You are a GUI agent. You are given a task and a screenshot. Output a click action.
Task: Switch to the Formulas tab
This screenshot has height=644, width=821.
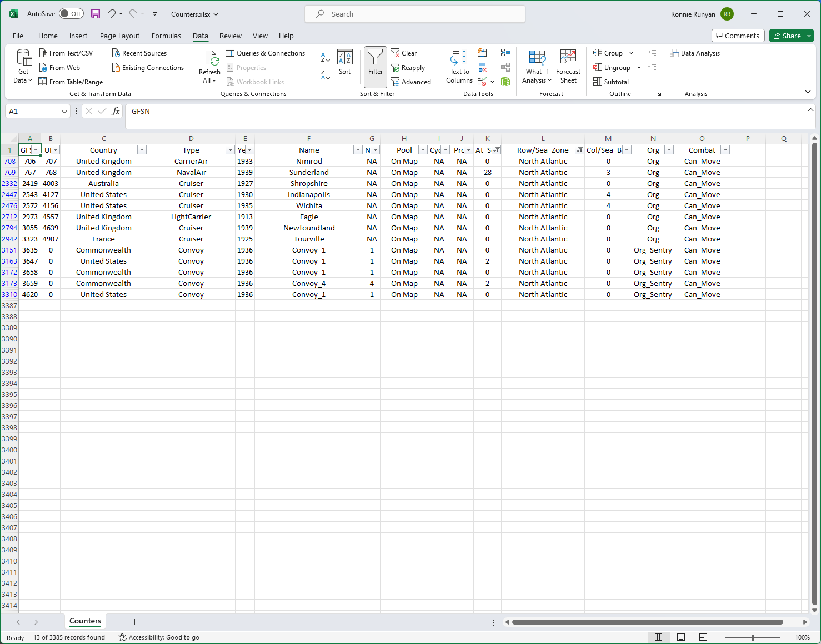click(x=166, y=36)
